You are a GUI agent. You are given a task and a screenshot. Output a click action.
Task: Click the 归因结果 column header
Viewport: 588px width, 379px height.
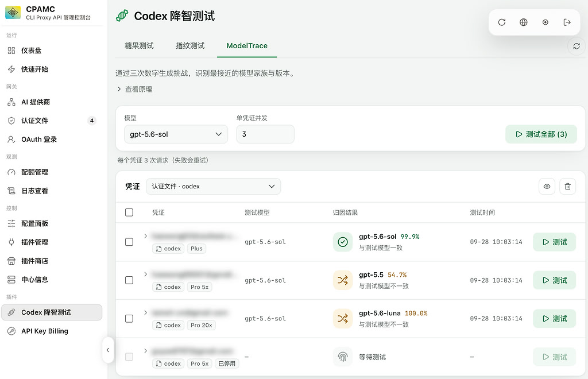[345, 212]
